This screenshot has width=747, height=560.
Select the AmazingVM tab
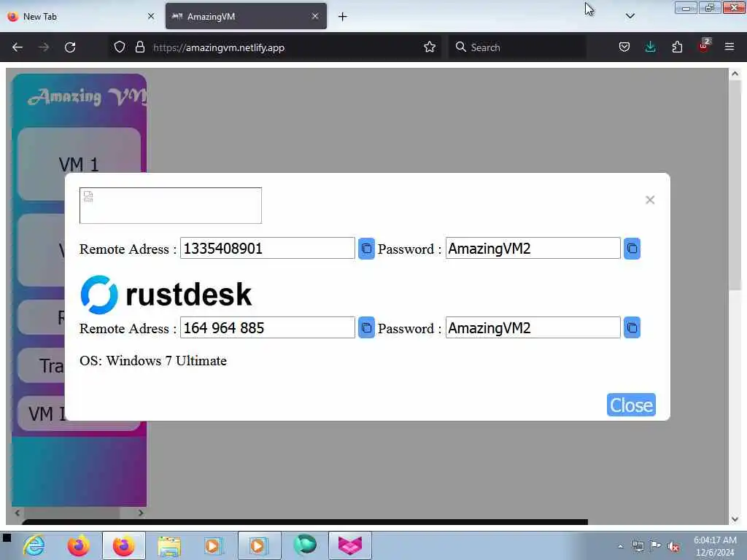click(246, 17)
